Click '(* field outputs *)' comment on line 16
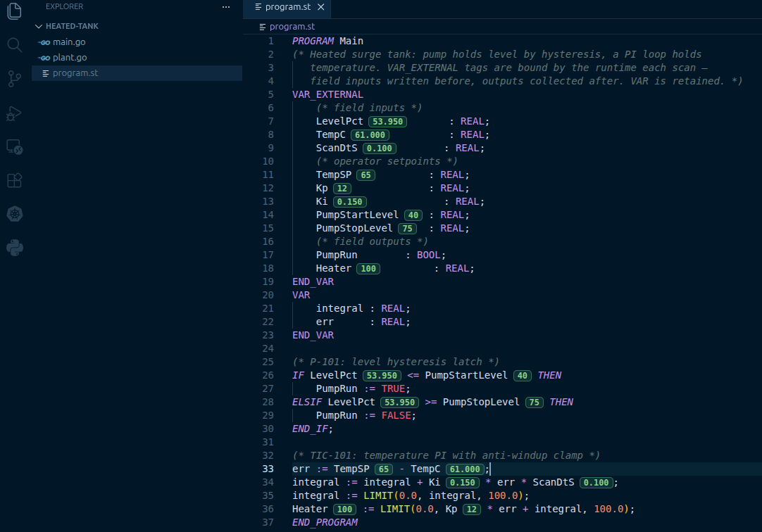The image size is (762, 532). pyautogui.click(x=372, y=242)
